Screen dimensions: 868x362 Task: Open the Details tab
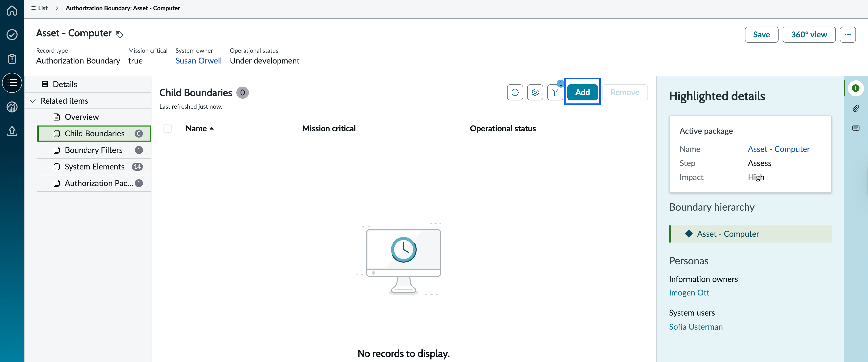88,84
